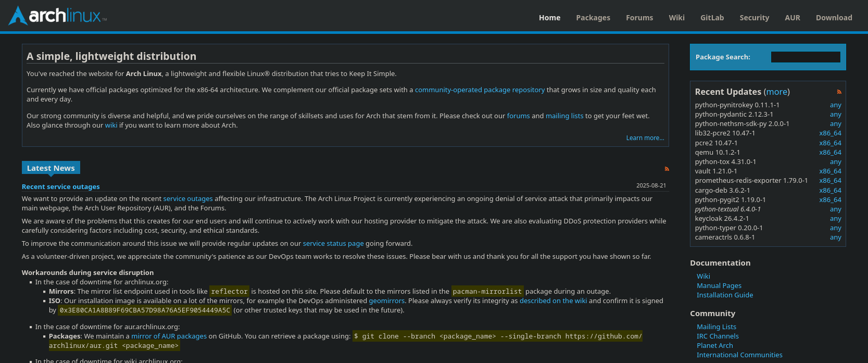
Task: Open the GitLab nav item
Action: tap(712, 18)
